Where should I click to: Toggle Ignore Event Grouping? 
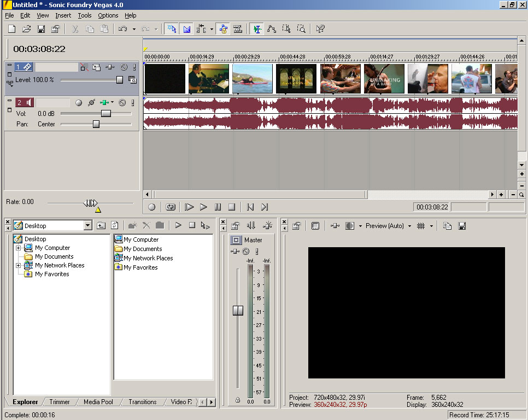tap(238, 29)
